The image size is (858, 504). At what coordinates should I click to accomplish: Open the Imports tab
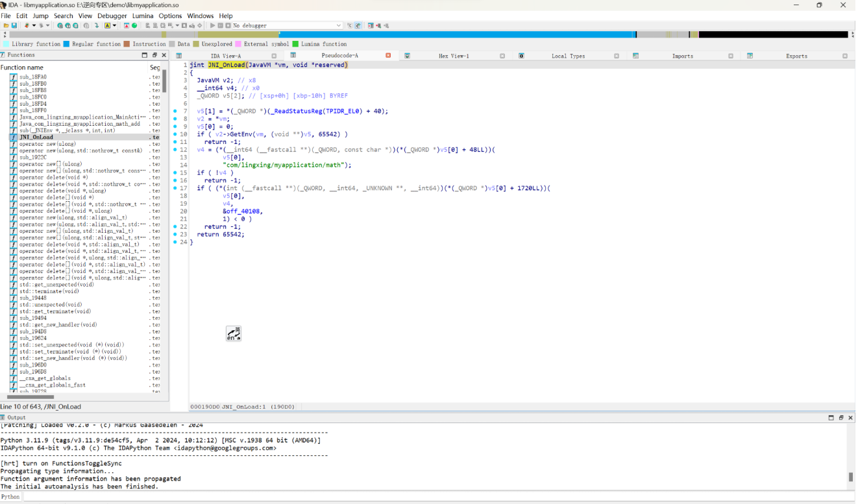click(x=682, y=56)
